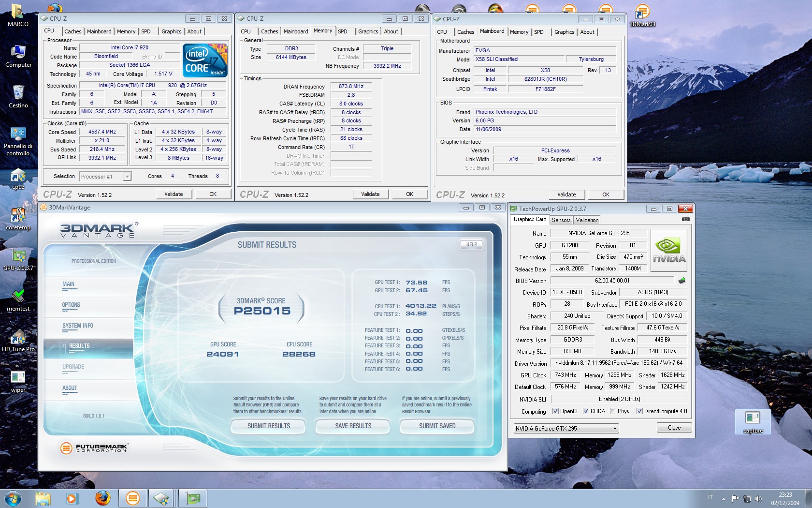The width and height of the screenshot is (812, 508).
Task: Click the NVIDIA logo in GPU-Z
Action: [669, 251]
